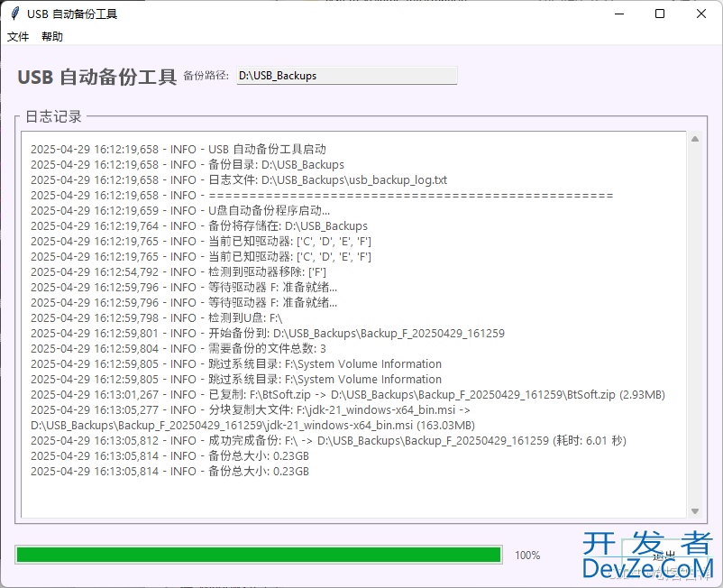Click log line 备份将存储在: D:\USB_Backups

[x=199, y=226]
